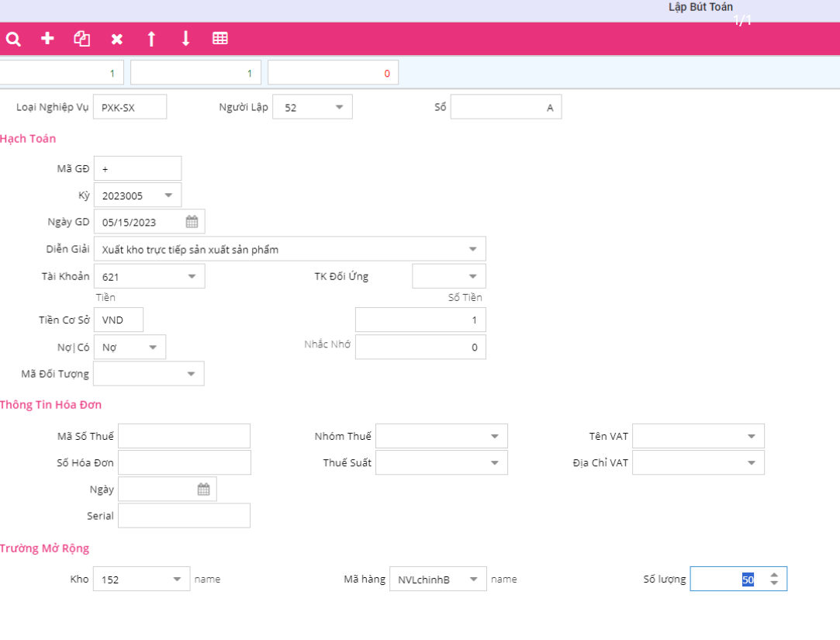This screenshot has width=840, height=640.
Task: Open grid table view icon in toolbar
Action: (220, 39)
